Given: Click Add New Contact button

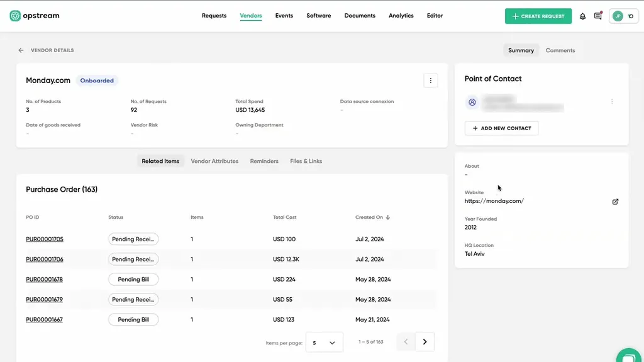Looking at the screenshot, I should pos(501,128).
